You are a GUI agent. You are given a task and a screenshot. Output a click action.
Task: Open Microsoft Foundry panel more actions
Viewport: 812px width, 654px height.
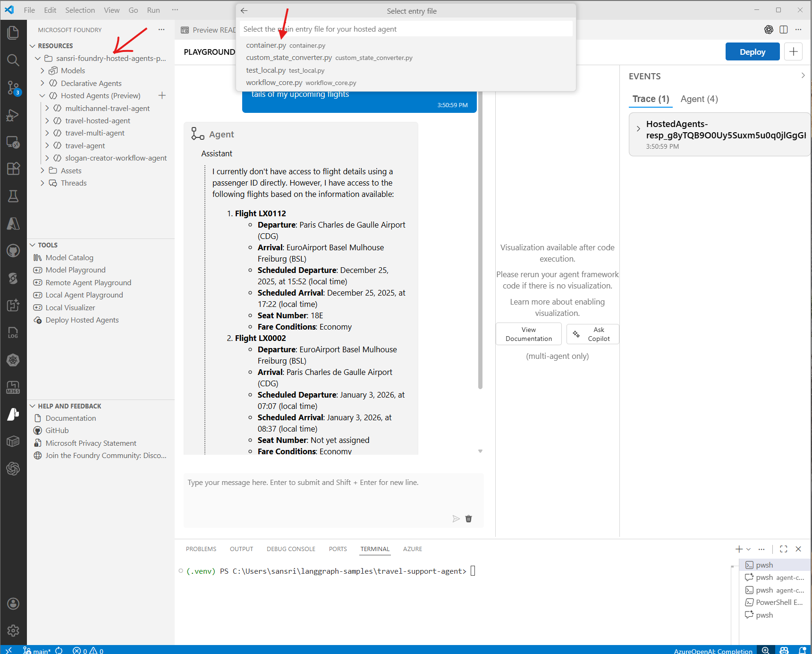coord(161,29)
